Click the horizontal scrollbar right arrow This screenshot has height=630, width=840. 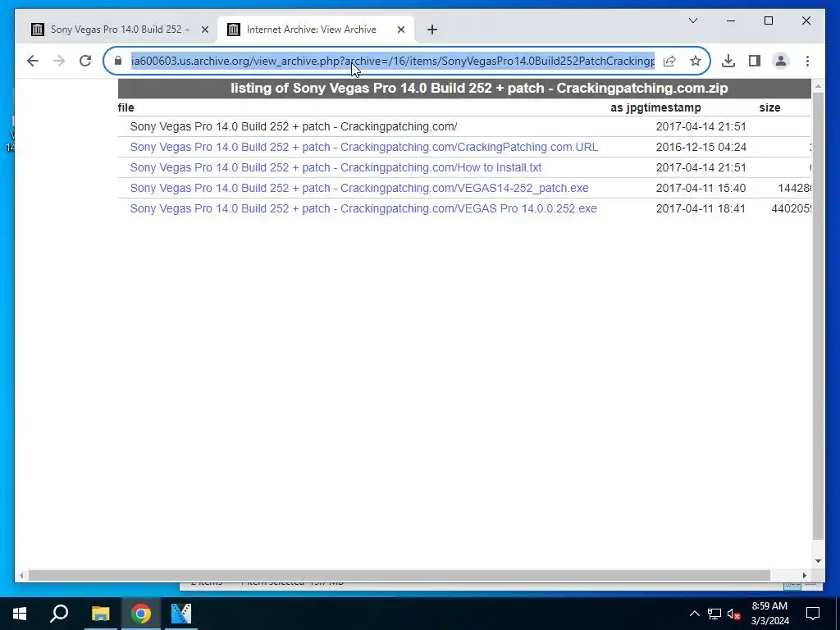pyautogui.click(x=805, y=575)
